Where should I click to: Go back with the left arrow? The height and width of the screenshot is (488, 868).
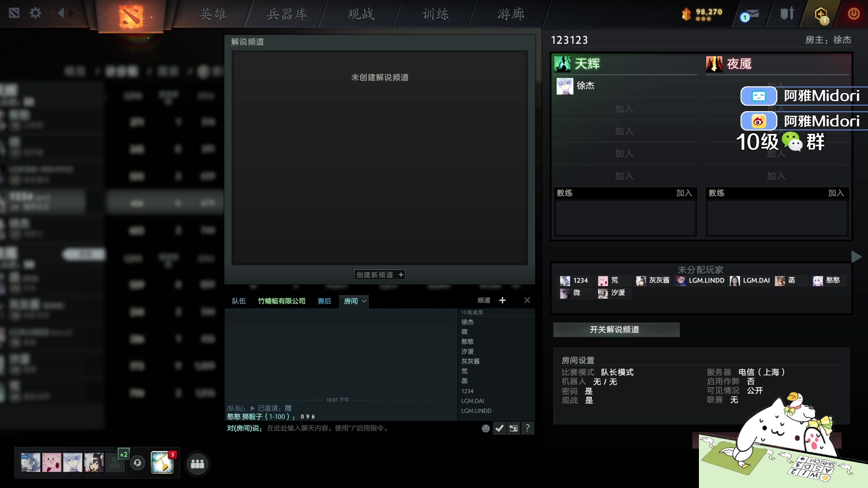pos(61,13)
